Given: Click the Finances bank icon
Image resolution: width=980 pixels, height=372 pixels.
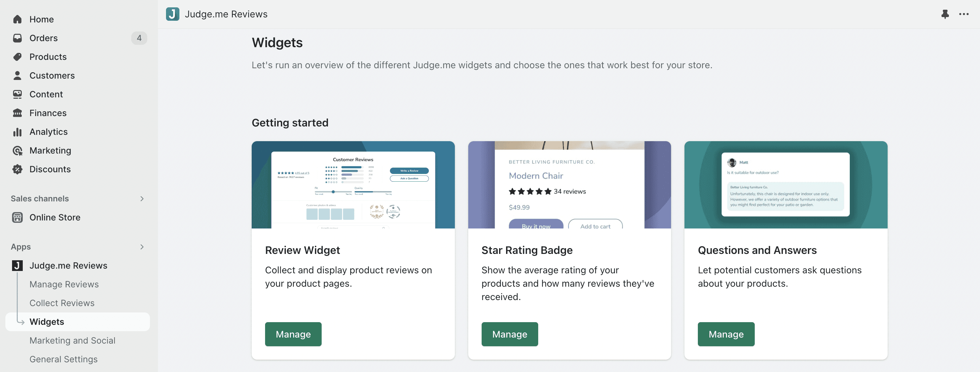Looking at the screenshot, I should point(17,113).
